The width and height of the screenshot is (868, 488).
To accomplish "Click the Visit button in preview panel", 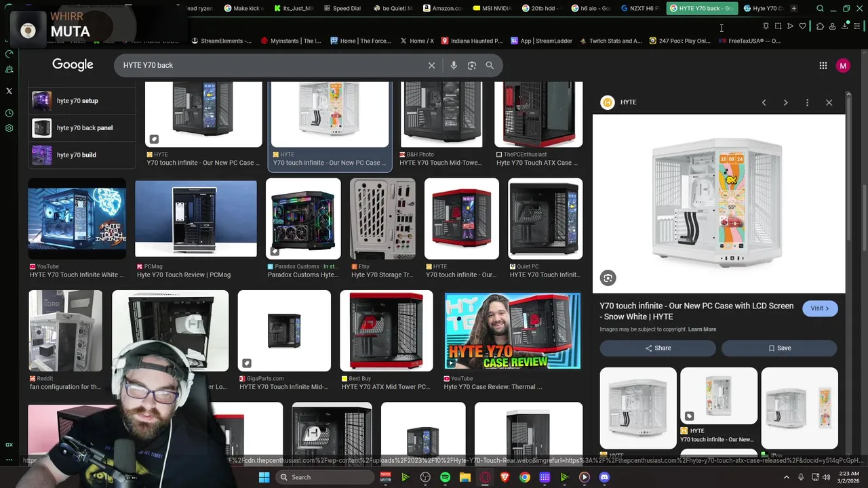I will pos(820,308).
